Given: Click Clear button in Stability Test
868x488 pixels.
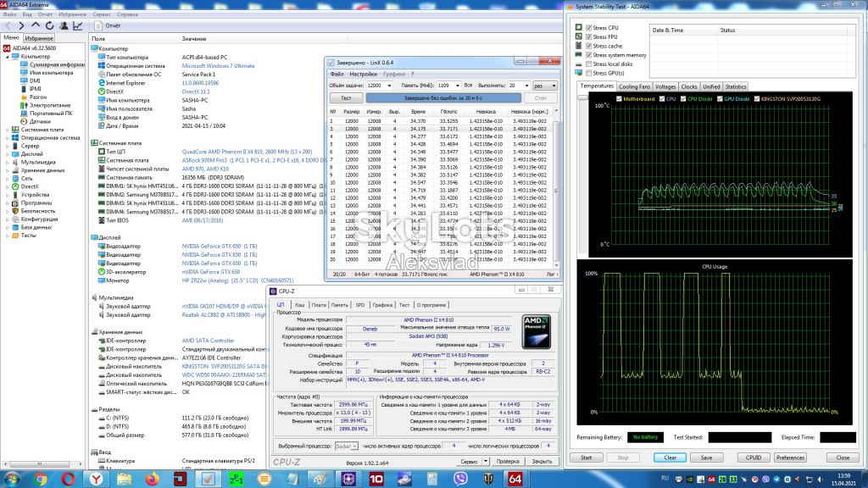Looking at the screenshot, I should point(670,457).
